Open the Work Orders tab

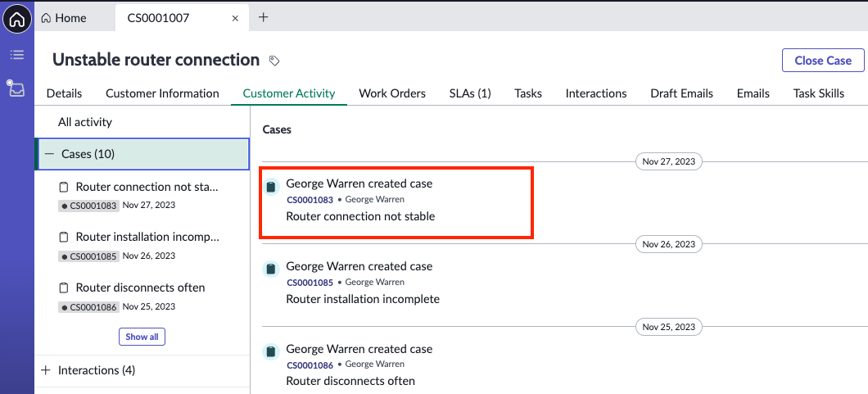click(x=392, y=93)
